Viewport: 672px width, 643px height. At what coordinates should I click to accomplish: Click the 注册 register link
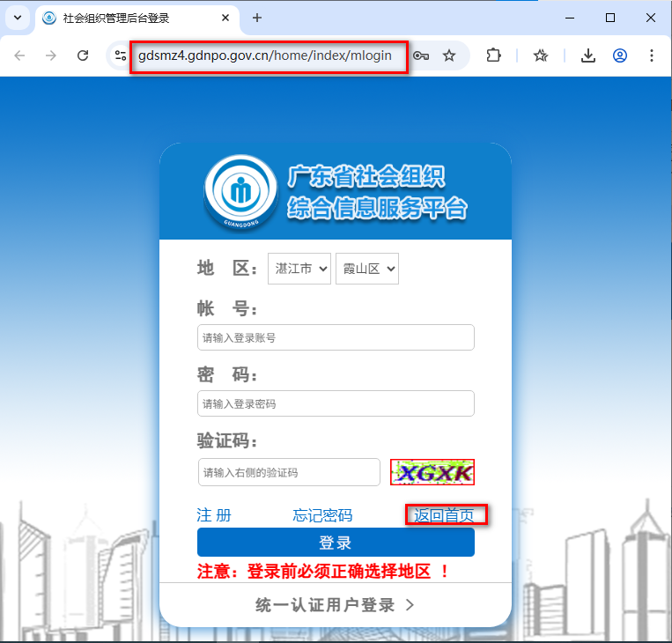coord(214,515)
